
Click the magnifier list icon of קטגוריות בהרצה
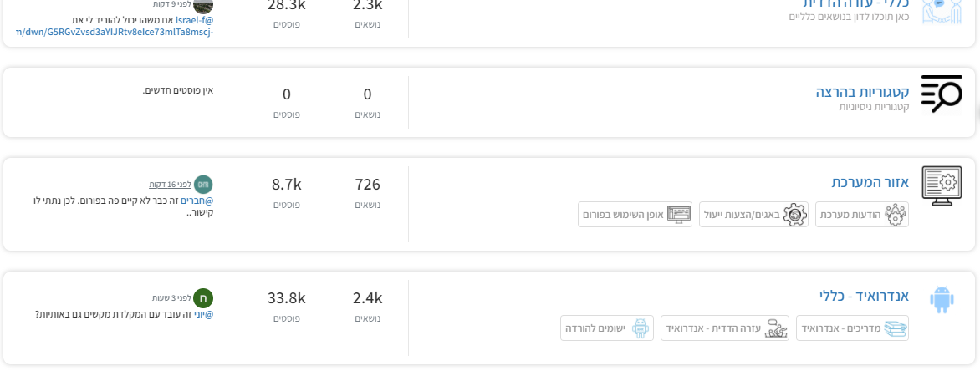(942, 94)
